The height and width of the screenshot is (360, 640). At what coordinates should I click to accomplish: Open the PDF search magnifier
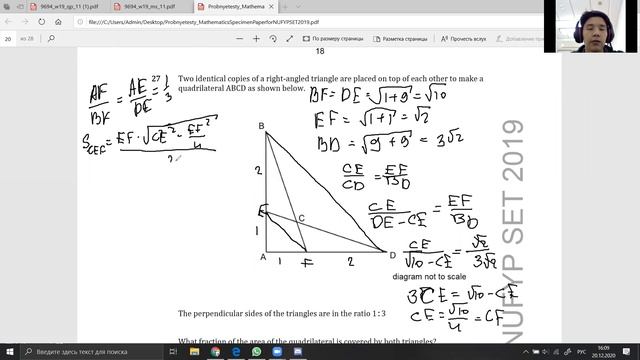[51, 38]
